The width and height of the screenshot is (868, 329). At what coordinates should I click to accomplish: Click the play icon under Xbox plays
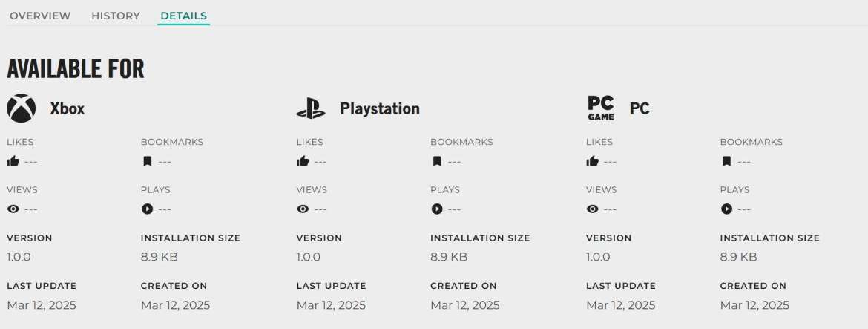(x=147, y=209)
